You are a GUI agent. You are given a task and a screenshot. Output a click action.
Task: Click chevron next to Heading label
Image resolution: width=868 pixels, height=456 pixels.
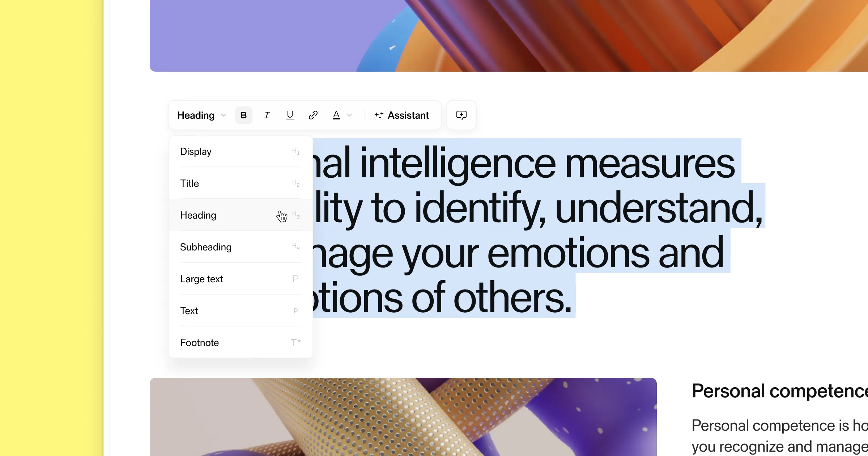(224, 115)
